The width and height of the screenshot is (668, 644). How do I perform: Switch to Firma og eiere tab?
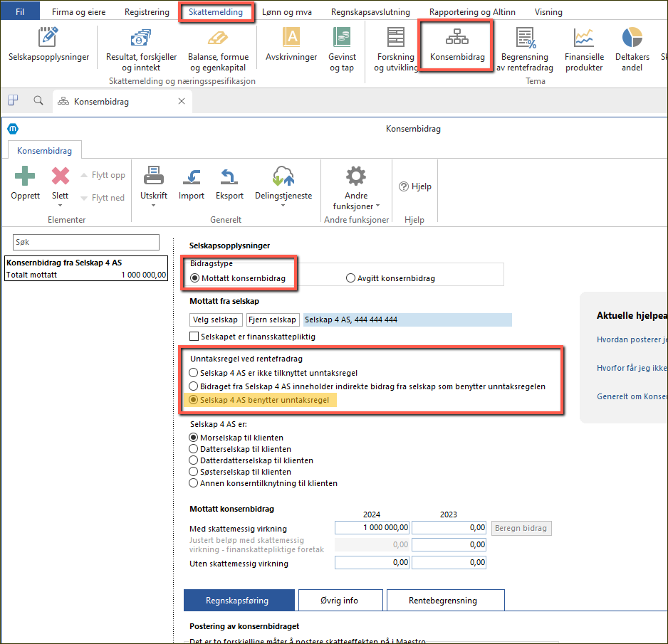tap(79, 12)
